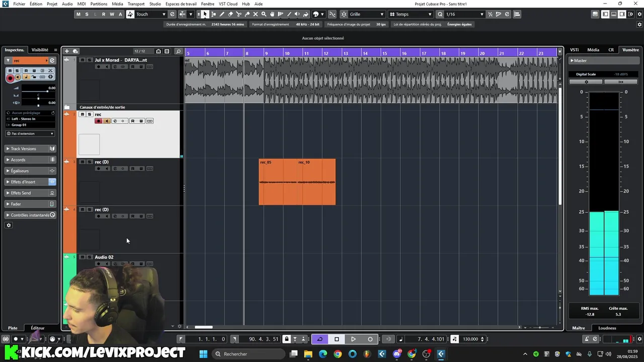Open Cubase from the Windows taskbar
Screen dimensions: 644x362
point(441,354)
